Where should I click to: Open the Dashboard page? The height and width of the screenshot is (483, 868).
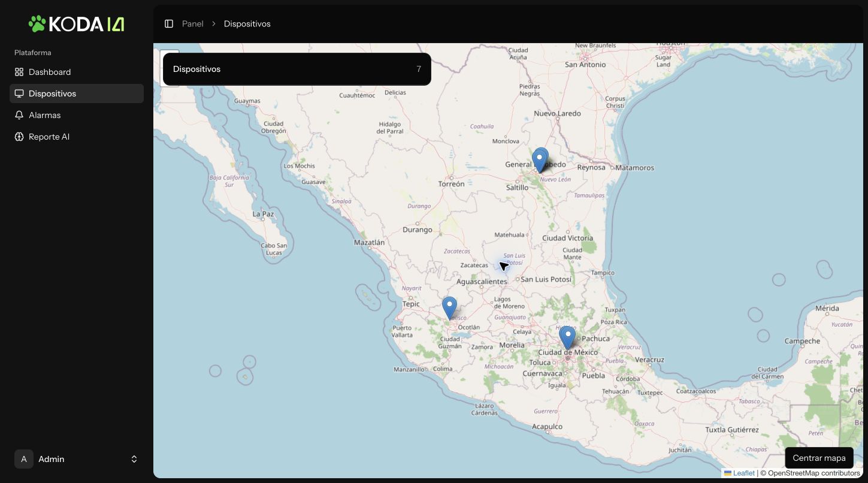[77, 72]
